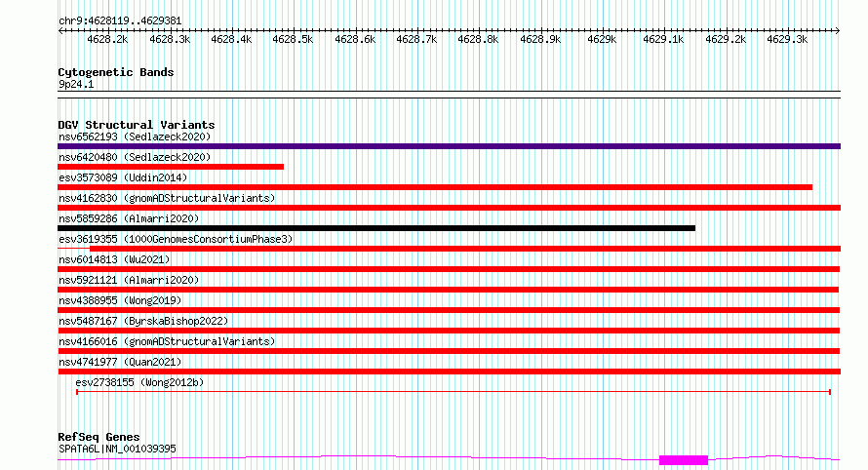Click the nsv6562193 (Sedlazeck2020) label

[135, 137]
